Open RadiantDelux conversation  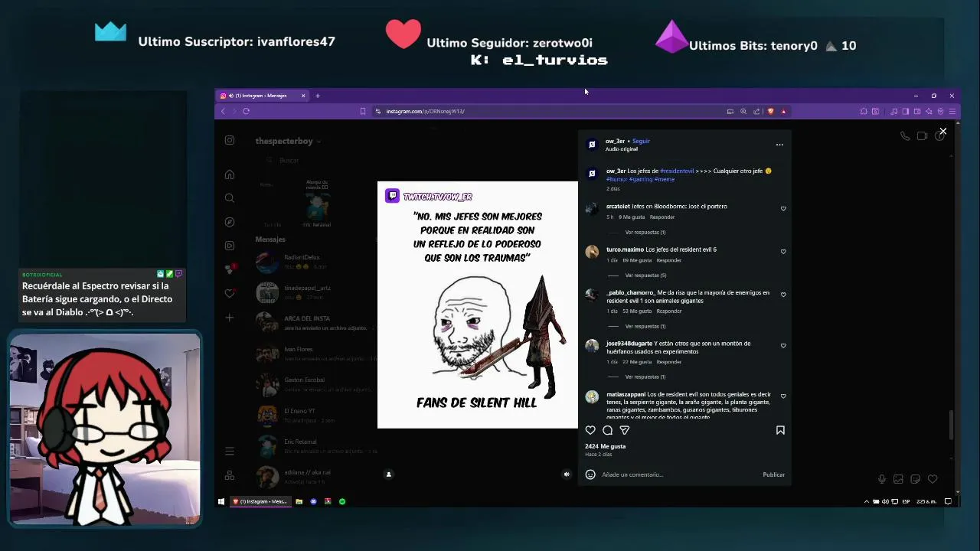pos(314,262)
